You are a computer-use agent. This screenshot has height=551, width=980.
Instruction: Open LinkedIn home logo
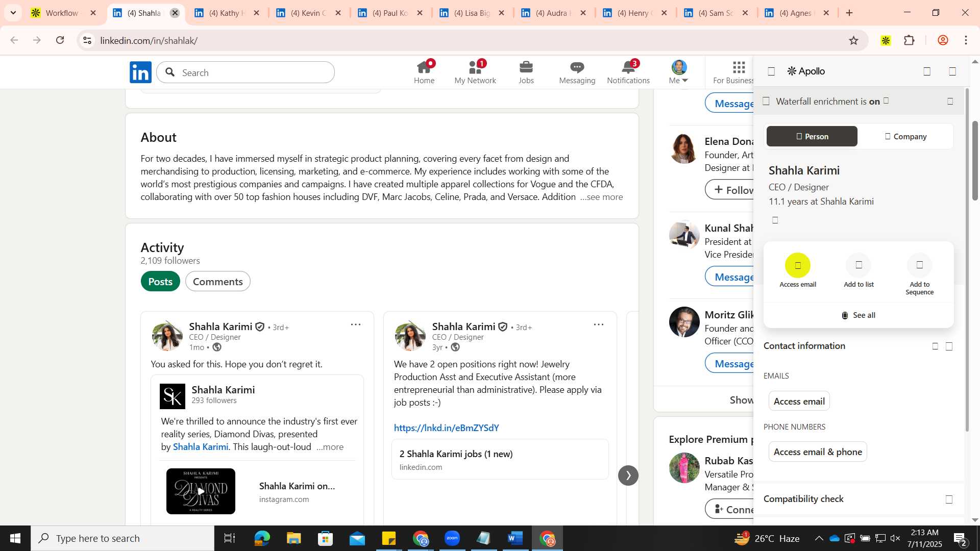[x=140, y=72]
